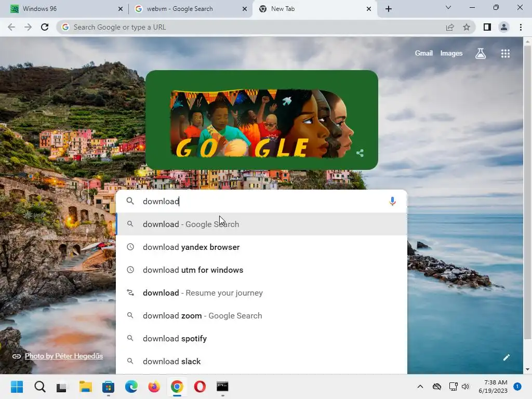Select suggestion download yandex browser
Viewport: 532px width, 399px height.
coord(262,247)
